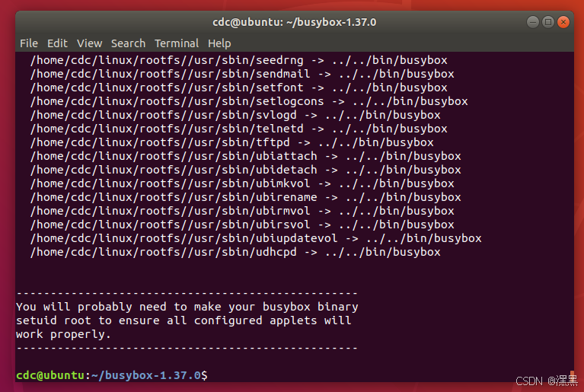Maximize the terminal window
Image resolution: width=584 pixels, height=392 pixels.
pyautogui.click(x=548, y=22)
